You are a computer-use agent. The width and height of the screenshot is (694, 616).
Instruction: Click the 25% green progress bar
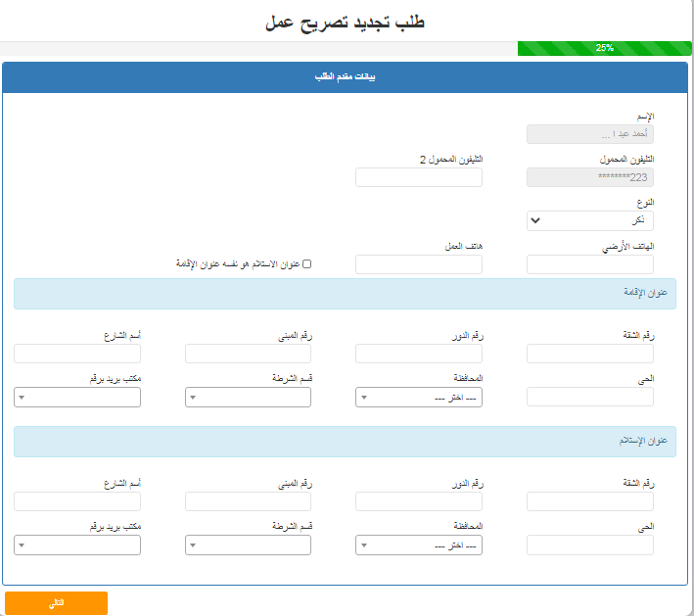coord(604,48)
